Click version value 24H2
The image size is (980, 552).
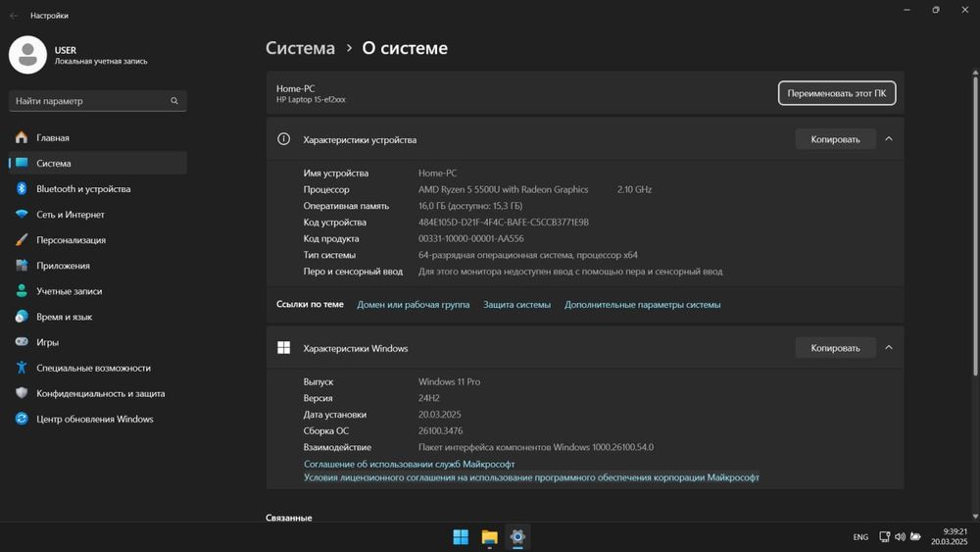[429, 398]
